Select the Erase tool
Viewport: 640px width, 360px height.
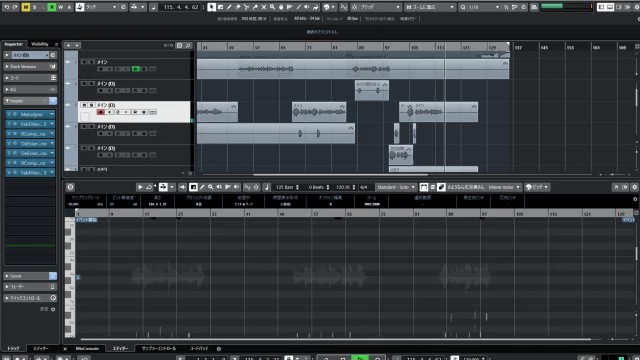(238, 7)
